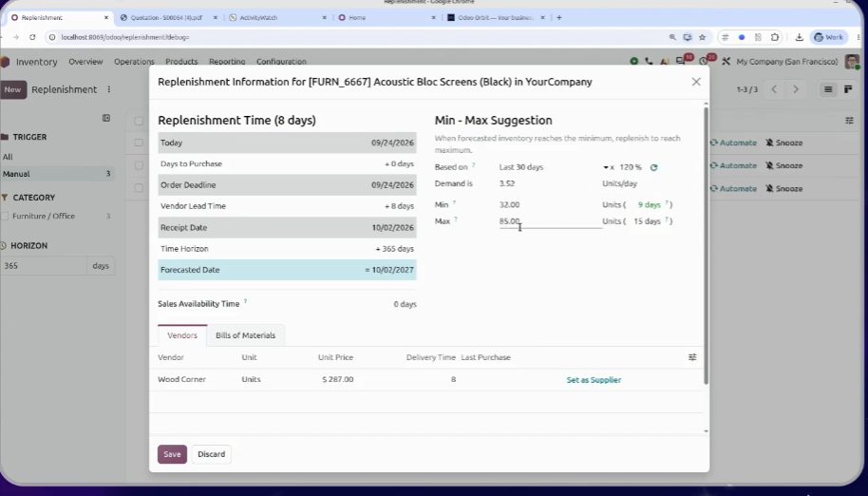Open new browser tab
The width and height of the screenshot is (868, 496).
(x=559, y=18)
